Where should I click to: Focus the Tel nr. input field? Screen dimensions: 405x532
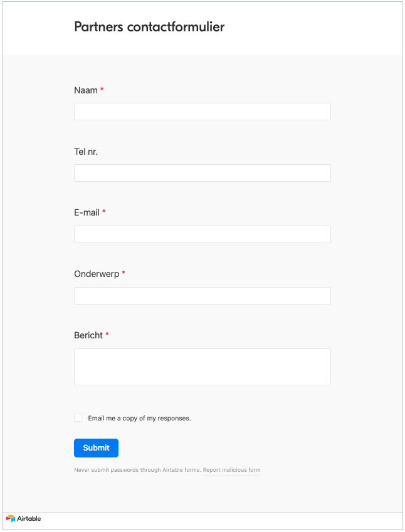(x=202, y=173)
